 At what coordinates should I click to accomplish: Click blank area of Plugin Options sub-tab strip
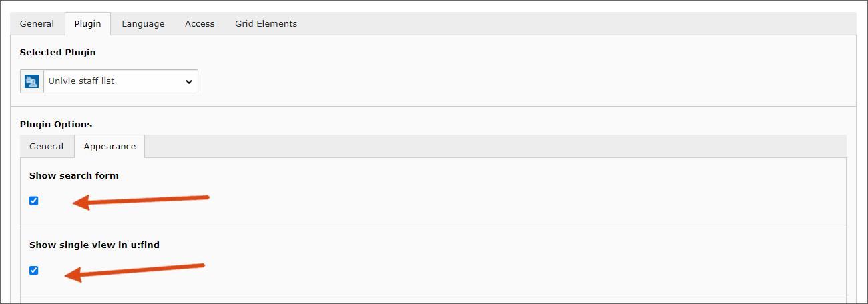point(495,146)
